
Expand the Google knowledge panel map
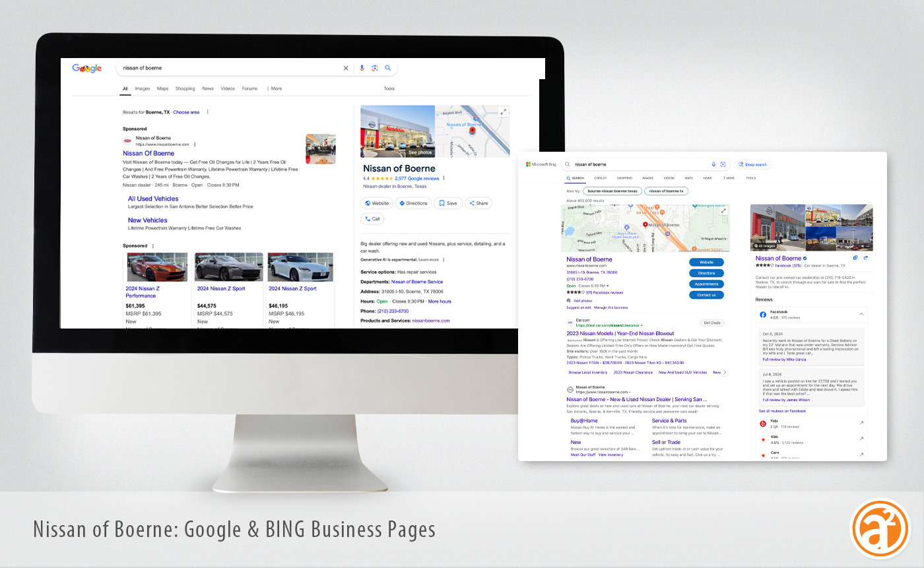click(503, 112)
